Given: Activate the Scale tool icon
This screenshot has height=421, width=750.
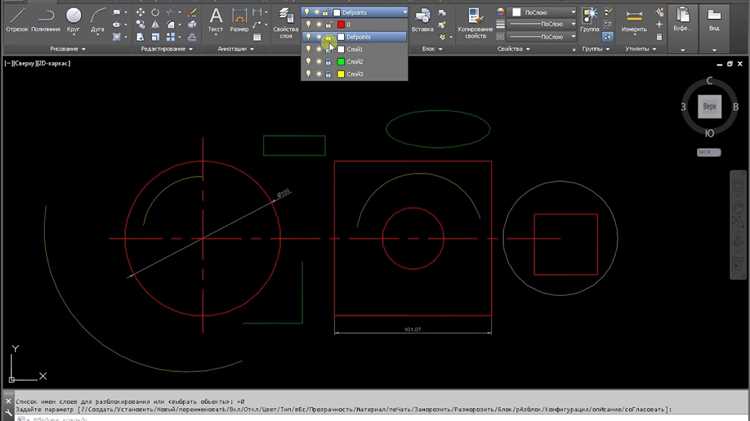Looking at the screenshot, I should point(155,37).
